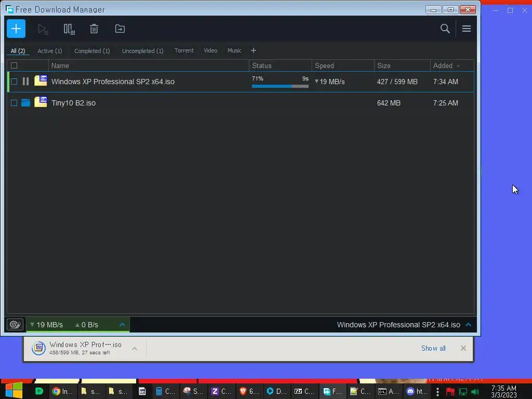Switch to the Torrent tab
The image size is (532, 399).
184,50
